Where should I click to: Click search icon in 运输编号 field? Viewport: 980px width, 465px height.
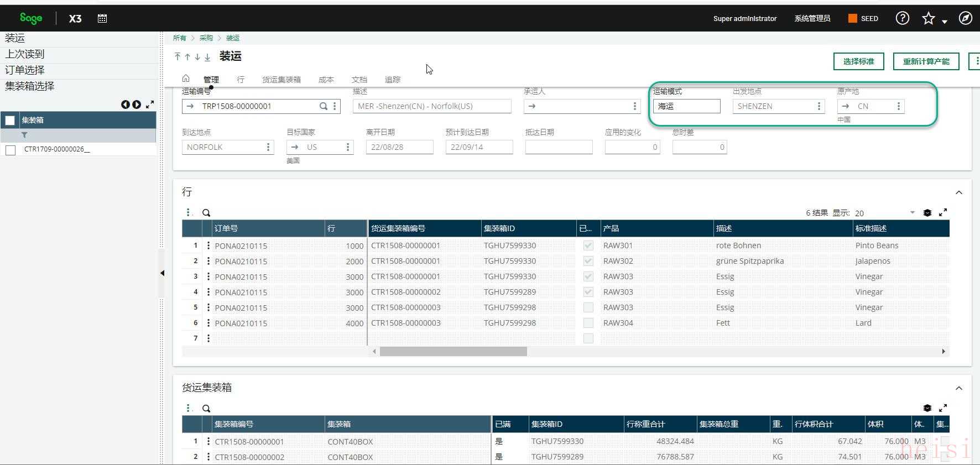324,106
